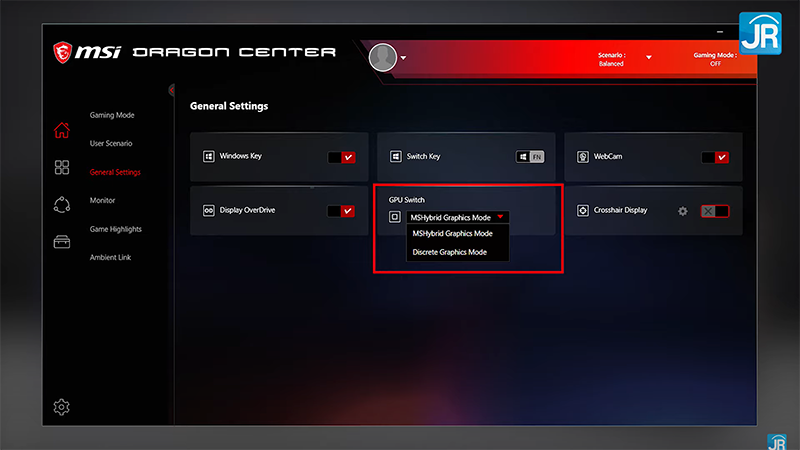Open Game Highlights menu item
The height and width of the screenshot is (450, 800).
coord(115,229)
